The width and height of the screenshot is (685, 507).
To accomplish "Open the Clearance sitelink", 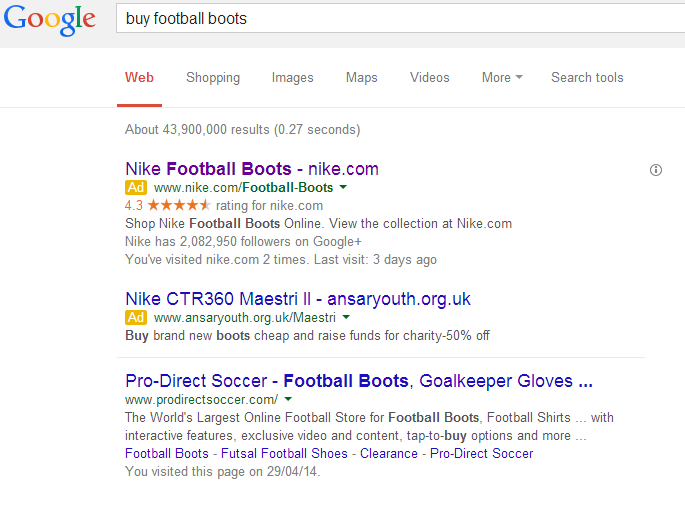I will [x=389, y=453].
